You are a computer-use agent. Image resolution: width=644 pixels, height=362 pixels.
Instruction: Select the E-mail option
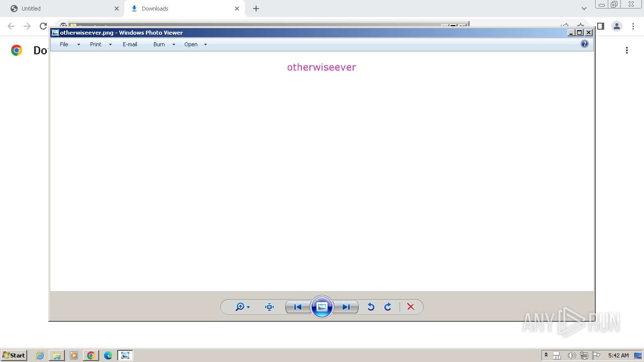pyautogui.click(x=130, y=44)
